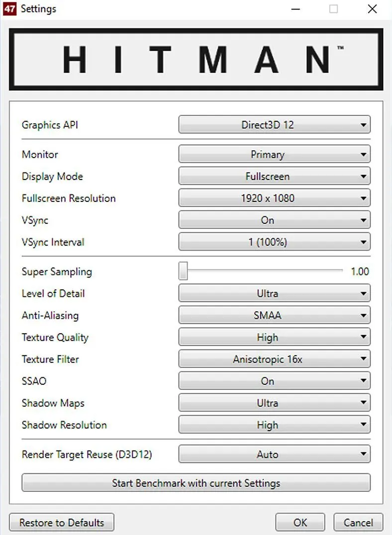The height and width of the screenshot is (535, 392).
Task: Click the Texture Filter label
Action: click(50, 359)
